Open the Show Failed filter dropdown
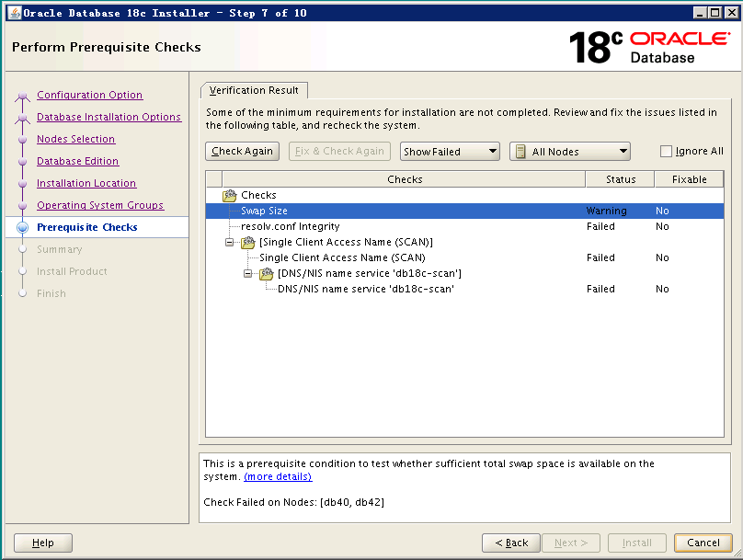 (x=450, y=152)
